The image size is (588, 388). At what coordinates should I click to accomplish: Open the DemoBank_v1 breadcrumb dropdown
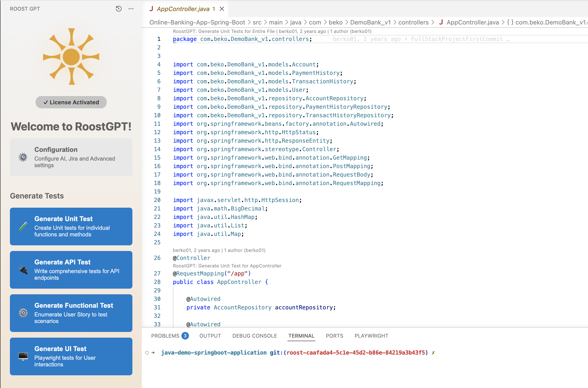(371, 22)
